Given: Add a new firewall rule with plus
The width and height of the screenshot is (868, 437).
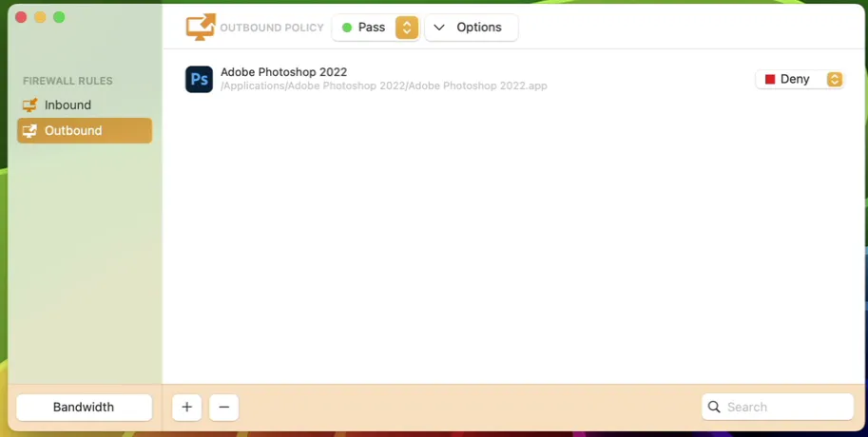Looking at the screenshot, I should click(x=186, y=408).
